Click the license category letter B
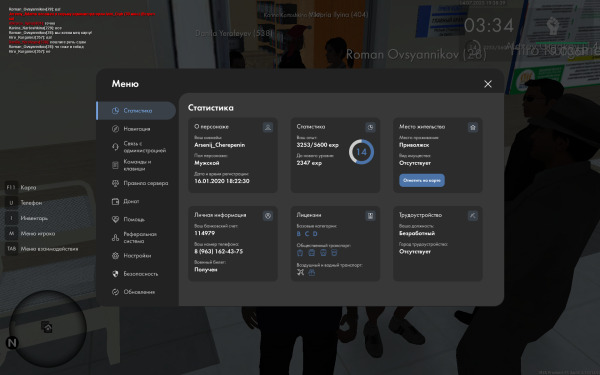The width and height of the screenshot is (600, 375). (x=299, y=234)
